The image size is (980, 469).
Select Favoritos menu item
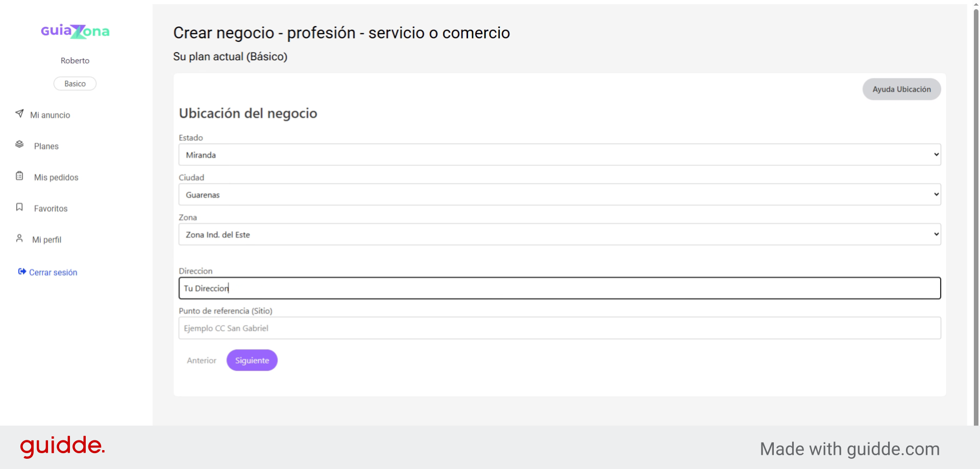[x=51, y=208]
